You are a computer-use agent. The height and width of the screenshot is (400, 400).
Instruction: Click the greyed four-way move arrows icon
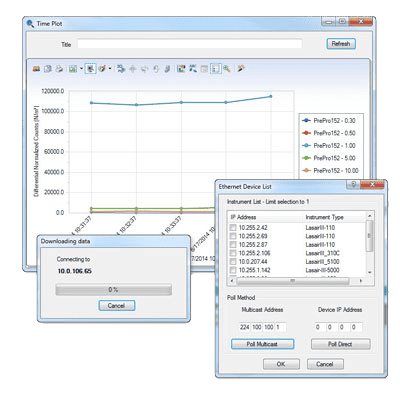133,69
